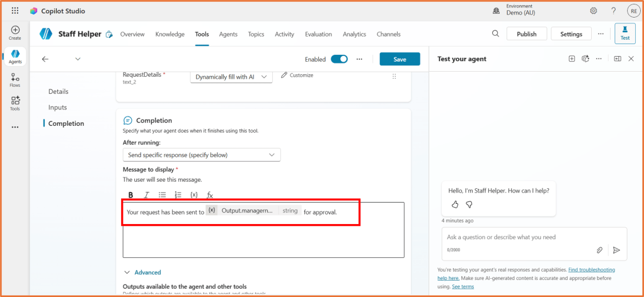Click the italic formatting icon

click(147, 195)
